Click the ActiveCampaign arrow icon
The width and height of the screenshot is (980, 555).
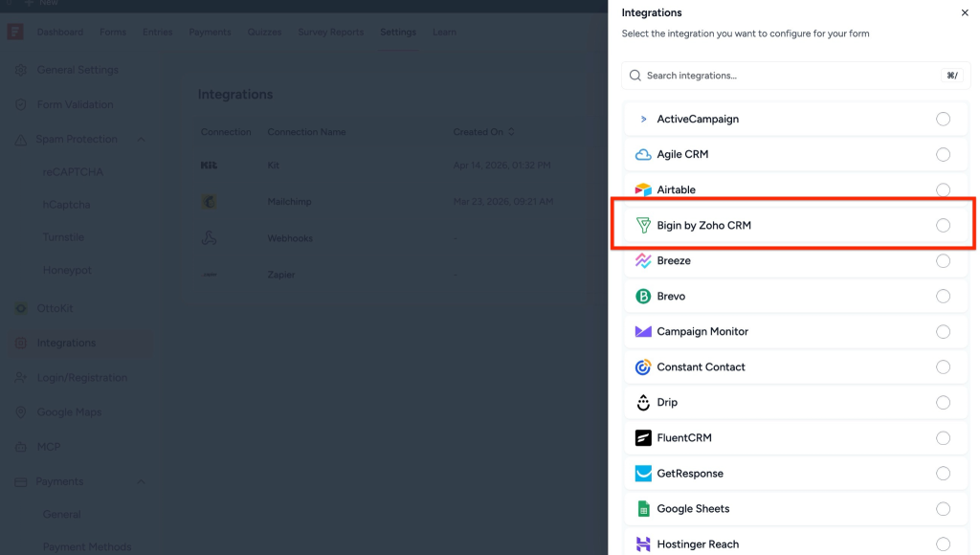pyautogui.click(x=643, y=119)
